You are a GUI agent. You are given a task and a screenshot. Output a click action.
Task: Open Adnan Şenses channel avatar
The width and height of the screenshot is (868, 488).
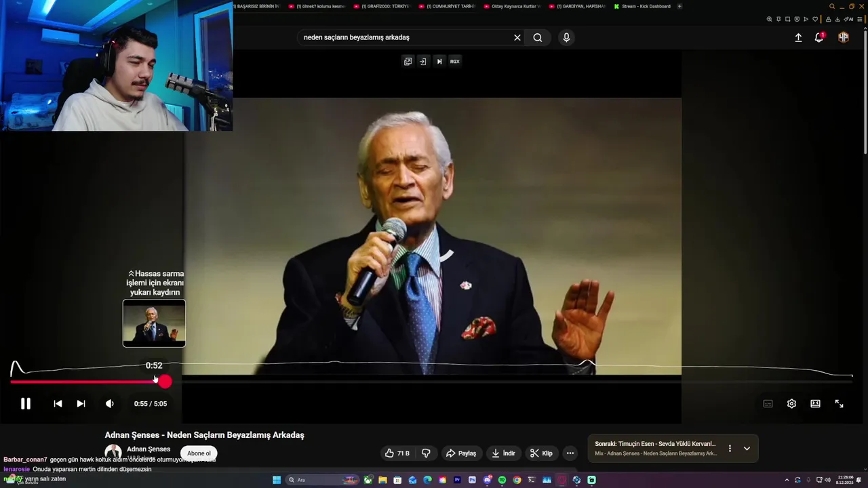click(113, 453)
